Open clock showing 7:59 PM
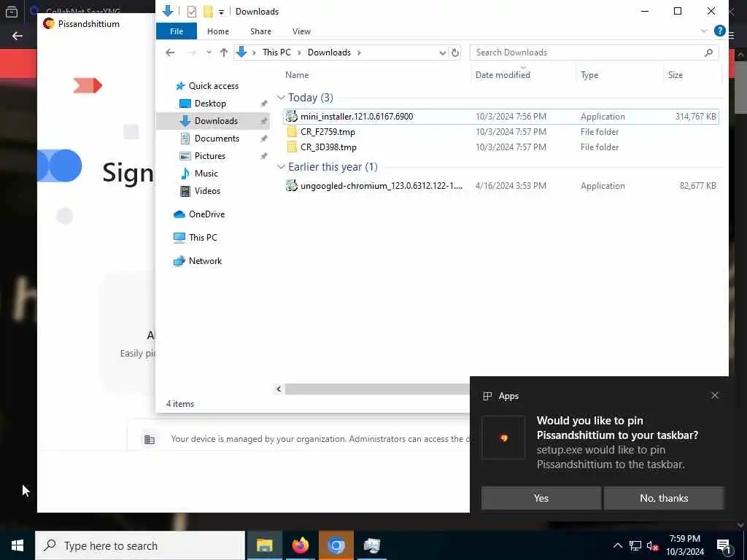The width and height of the screenshot is (747, 560). [684, 545]
